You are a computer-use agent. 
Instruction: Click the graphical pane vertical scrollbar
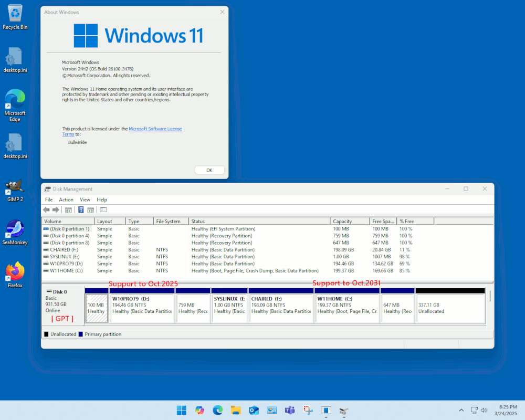tap(490, 296)
